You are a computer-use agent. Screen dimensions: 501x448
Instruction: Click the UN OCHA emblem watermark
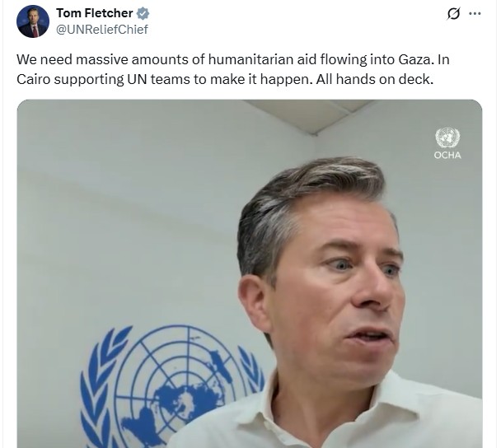[x=447, y=138]
